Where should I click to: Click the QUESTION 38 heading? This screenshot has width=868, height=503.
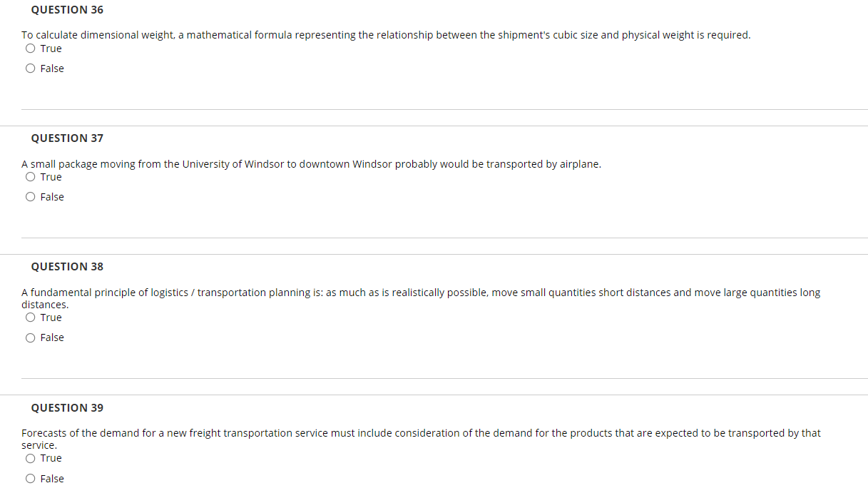pyautogui.click(x=66, y=266)
